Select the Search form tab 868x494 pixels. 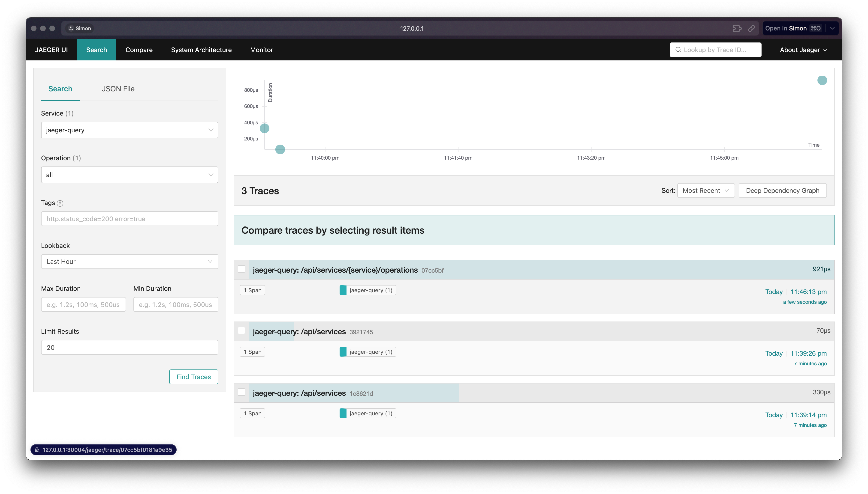coord(60,89)
